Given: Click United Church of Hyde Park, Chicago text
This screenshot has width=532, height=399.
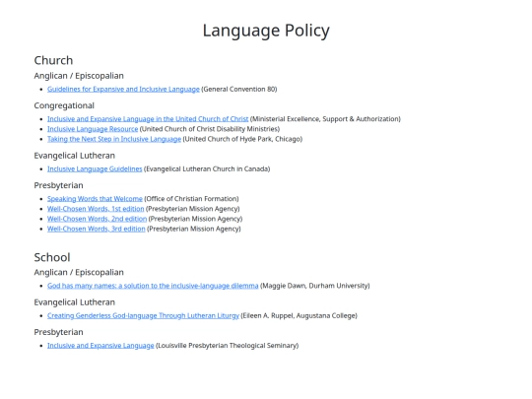Looking at the screenshot, I should tap(242, 139).
